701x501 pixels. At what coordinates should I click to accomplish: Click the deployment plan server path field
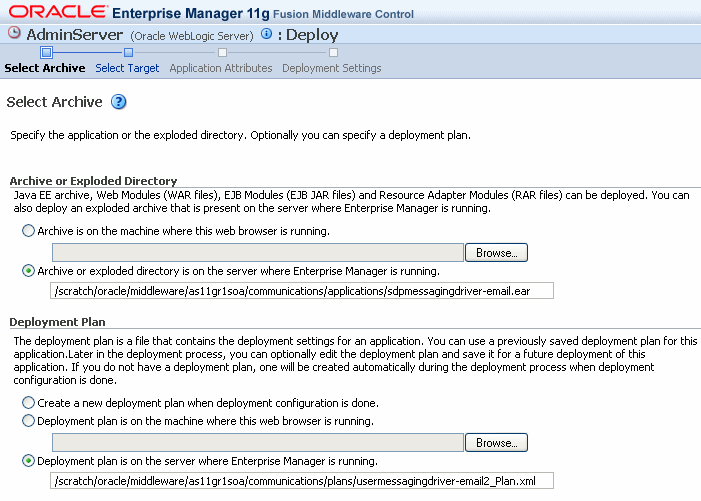click(x=300, y=481)
